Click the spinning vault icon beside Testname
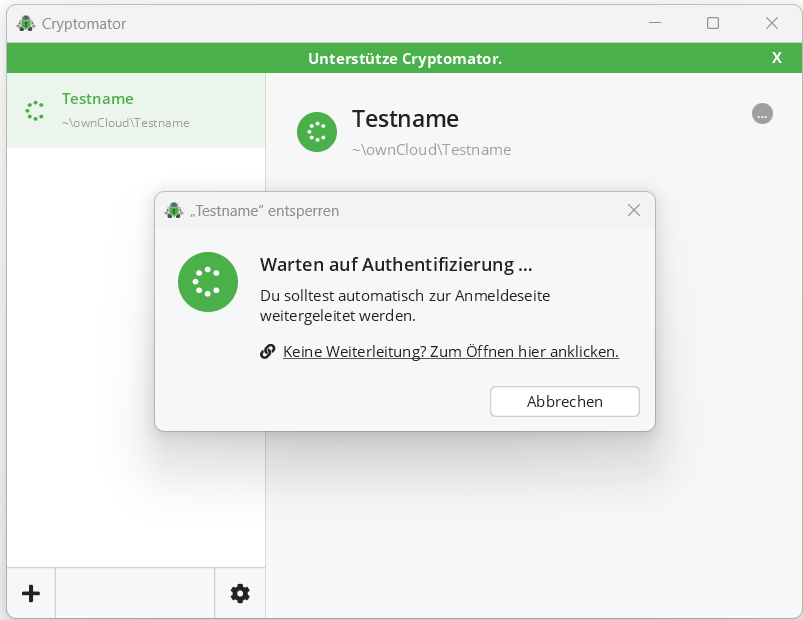The height and width of the screenshot is (620, 803). [33, 110]
